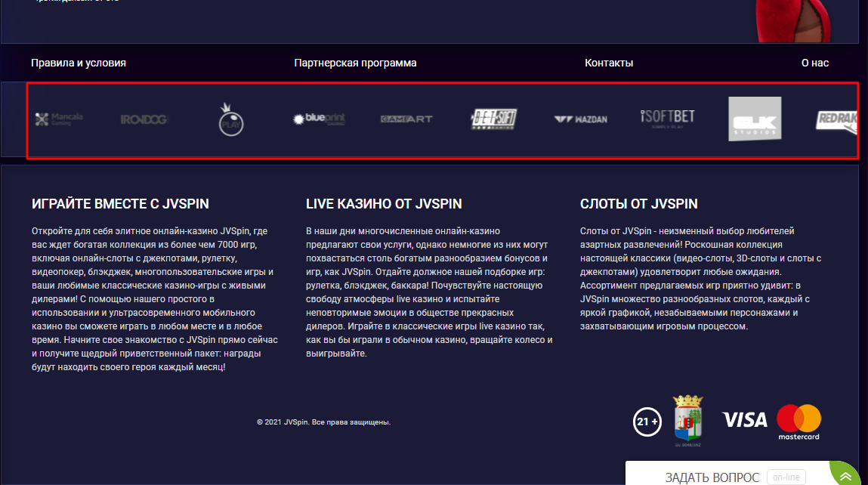868x485 pixels.
Task: Click the СЛОТЫ ОТ JVSPIN heading
Action: [639, 204]
